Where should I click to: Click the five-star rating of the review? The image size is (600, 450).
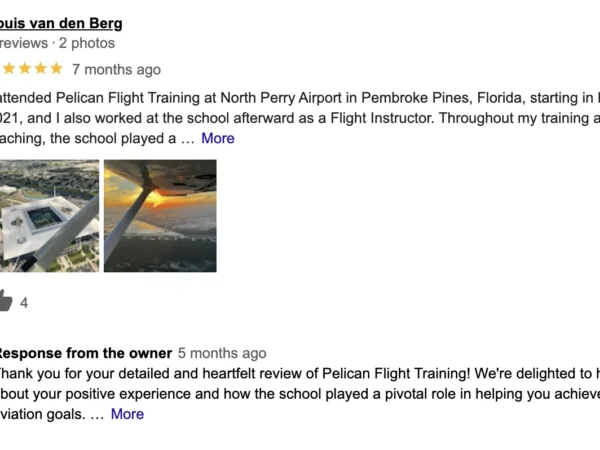point(32,69)
